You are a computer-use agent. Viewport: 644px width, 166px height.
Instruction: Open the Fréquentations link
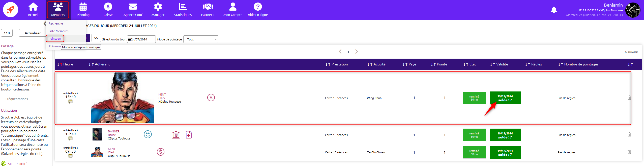click(x=17, y=99)
